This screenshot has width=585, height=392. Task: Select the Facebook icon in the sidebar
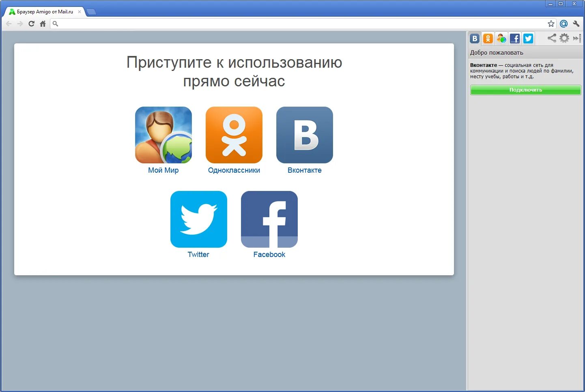pos(515,39)
